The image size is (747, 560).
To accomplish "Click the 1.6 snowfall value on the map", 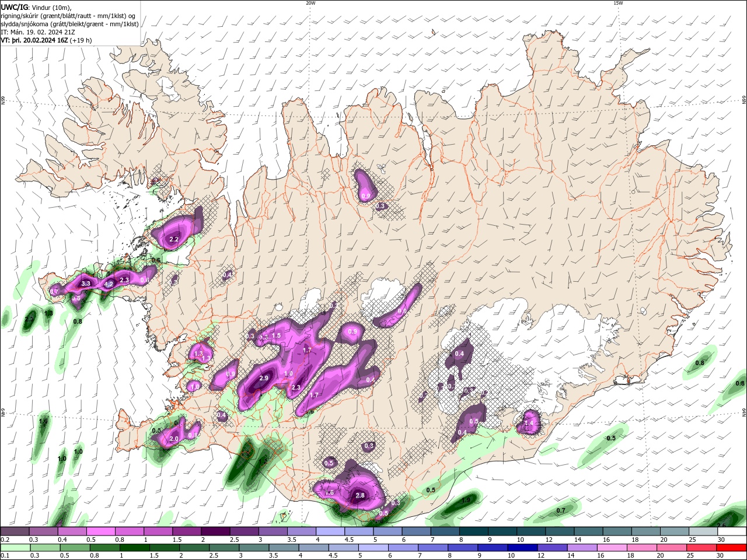I will 329,493.
